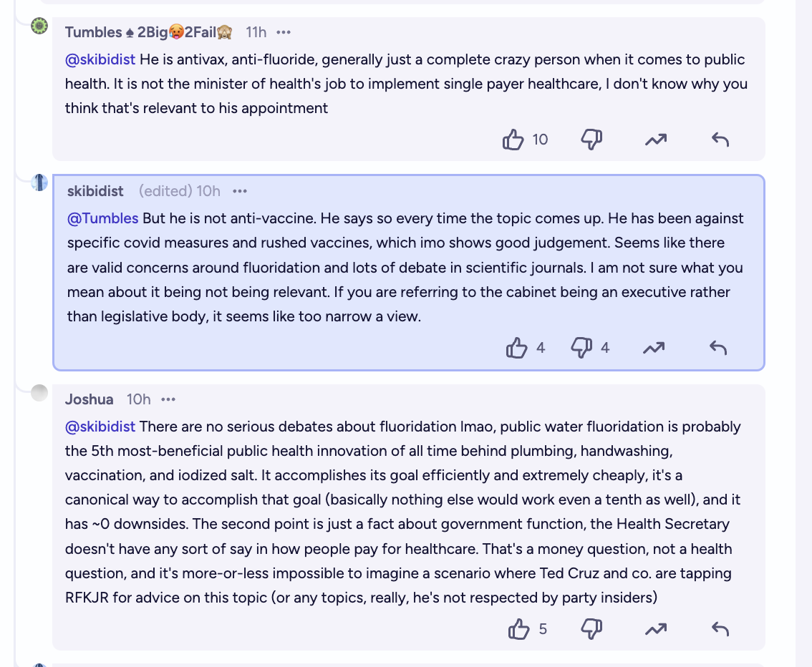
Task: Downvote skibidist's highlighted comment
Action: [581, 348]
